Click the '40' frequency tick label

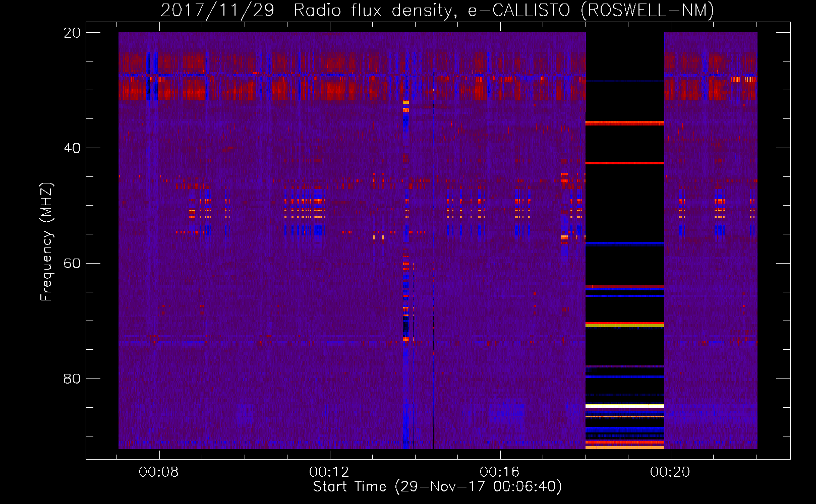(x=72, y=148)
